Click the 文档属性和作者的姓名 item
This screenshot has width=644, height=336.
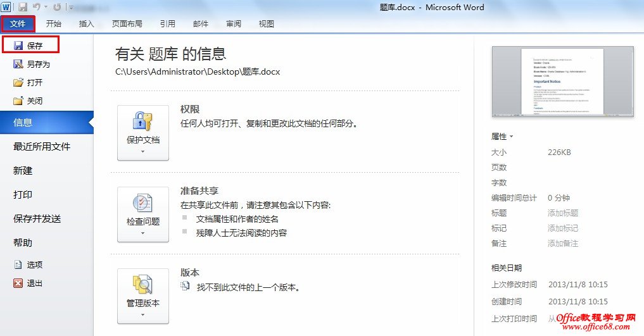(237, 219)
